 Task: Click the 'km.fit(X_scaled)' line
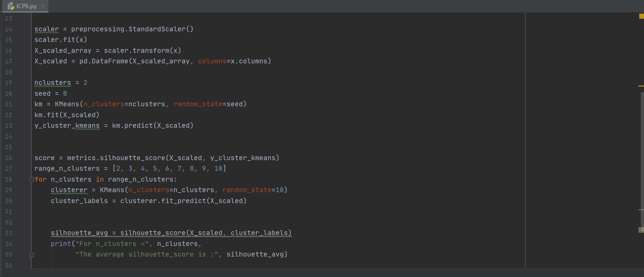point(67,115)
